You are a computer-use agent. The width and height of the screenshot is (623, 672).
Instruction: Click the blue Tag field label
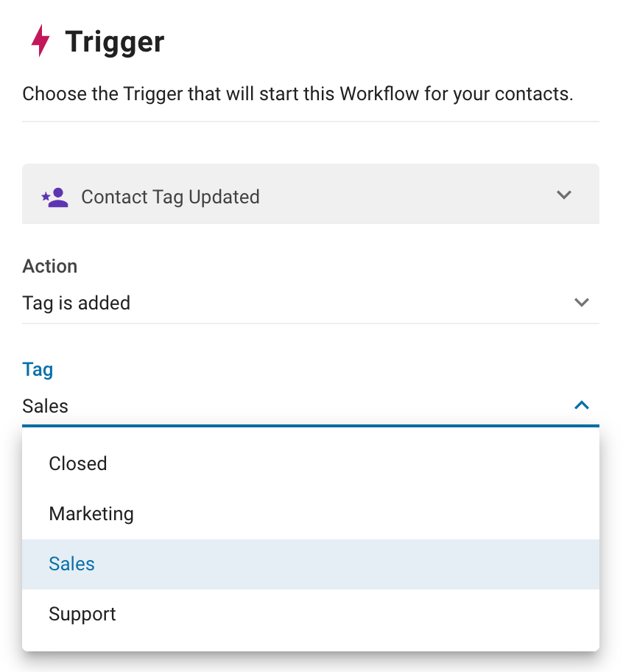(x=38, y=369)
